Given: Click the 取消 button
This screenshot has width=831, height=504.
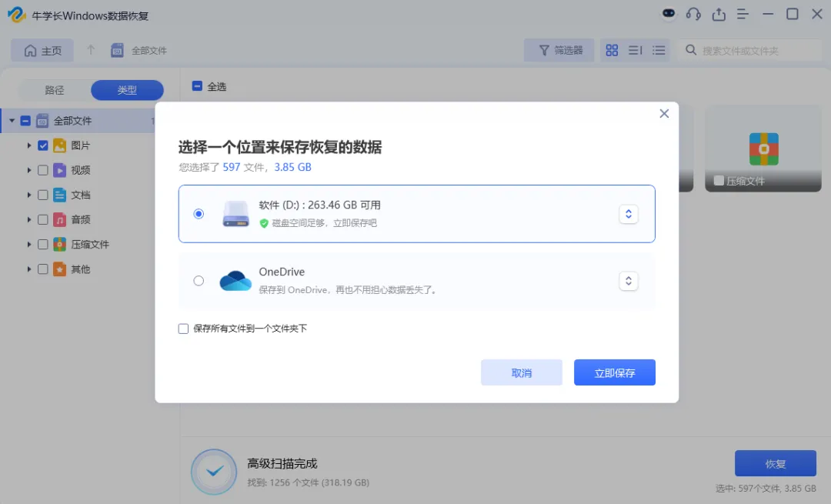Looking at the screenshot, I should pos(522,372).
